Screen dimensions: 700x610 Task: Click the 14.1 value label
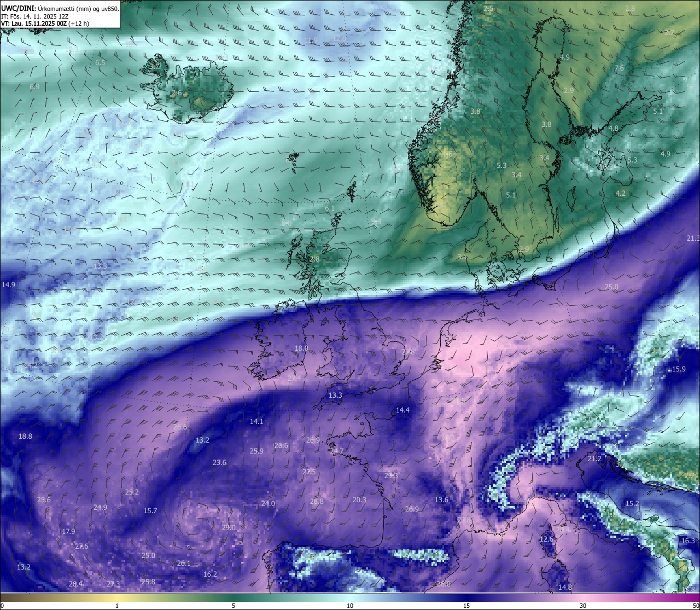coord(256,422)
